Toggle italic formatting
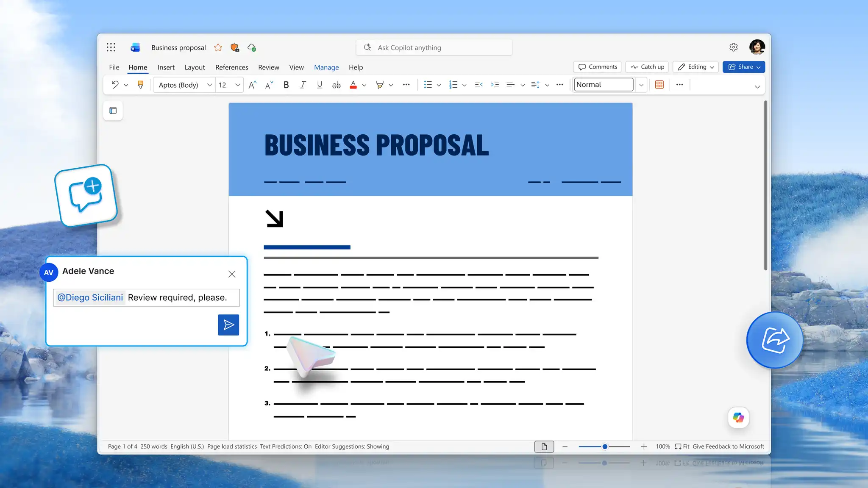Screen dimensions: 868x488 [303, 85]
